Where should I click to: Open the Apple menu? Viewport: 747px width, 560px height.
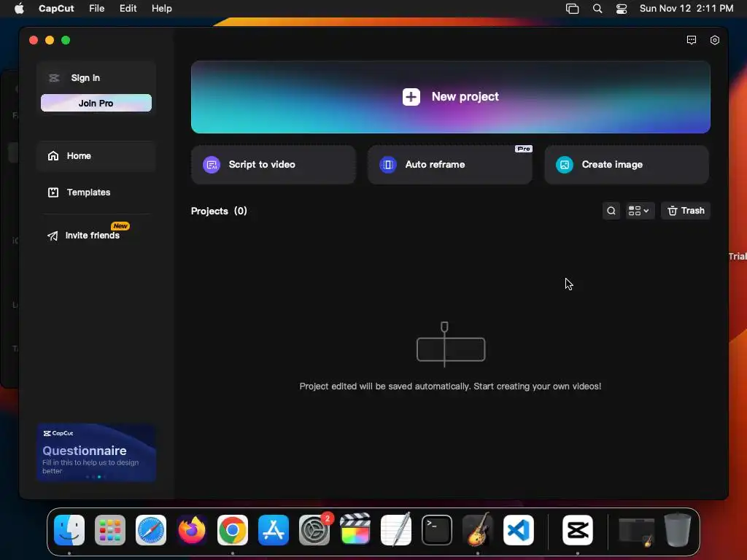click(19, 9)
